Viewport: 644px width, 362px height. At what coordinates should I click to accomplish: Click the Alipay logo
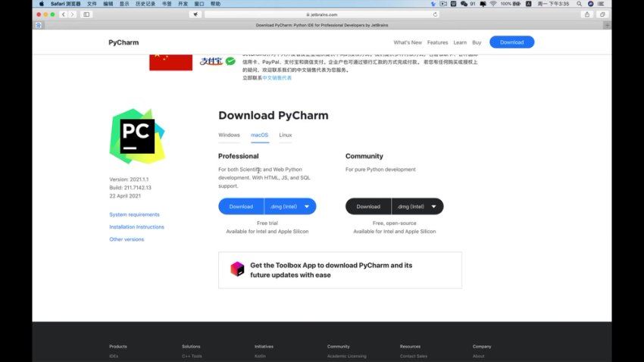211,61
